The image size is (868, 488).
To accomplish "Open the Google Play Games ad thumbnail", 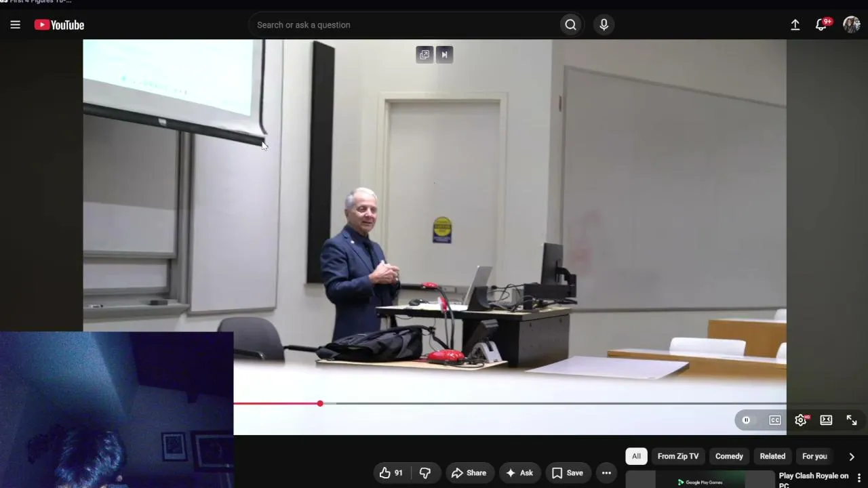I will [x=700, y=479].
